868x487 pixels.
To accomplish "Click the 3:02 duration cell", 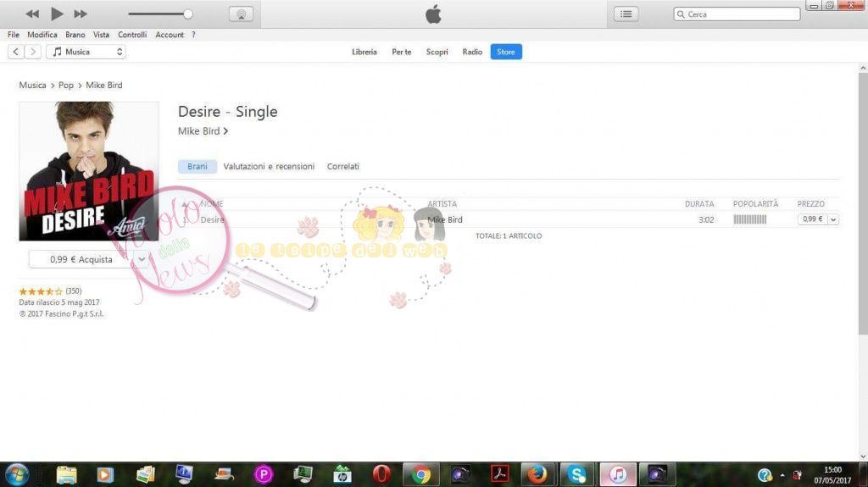I will (x=706, y=219).
